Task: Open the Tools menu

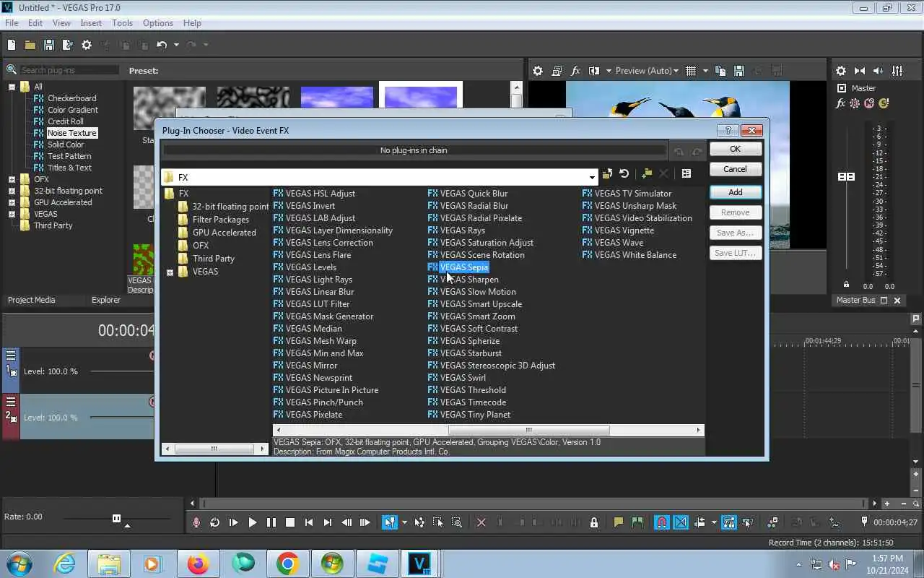Action: [x=122, y=23]
